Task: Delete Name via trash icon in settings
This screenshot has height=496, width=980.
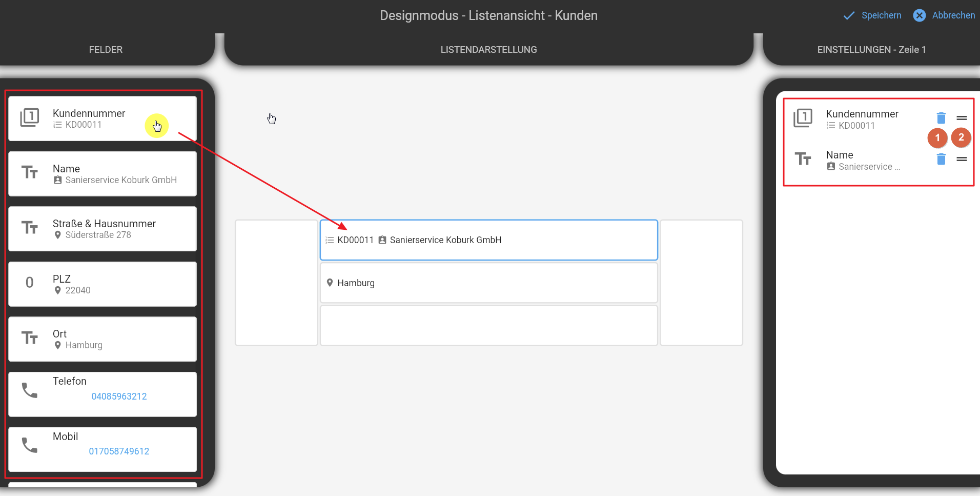Action: click(941, 159)
